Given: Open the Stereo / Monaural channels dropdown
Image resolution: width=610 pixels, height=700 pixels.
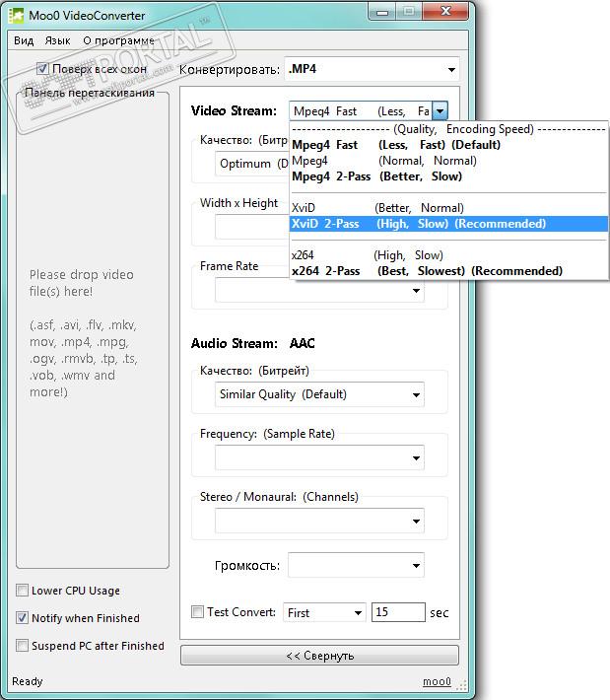Looking at the screenshot, I should point(319,521).
